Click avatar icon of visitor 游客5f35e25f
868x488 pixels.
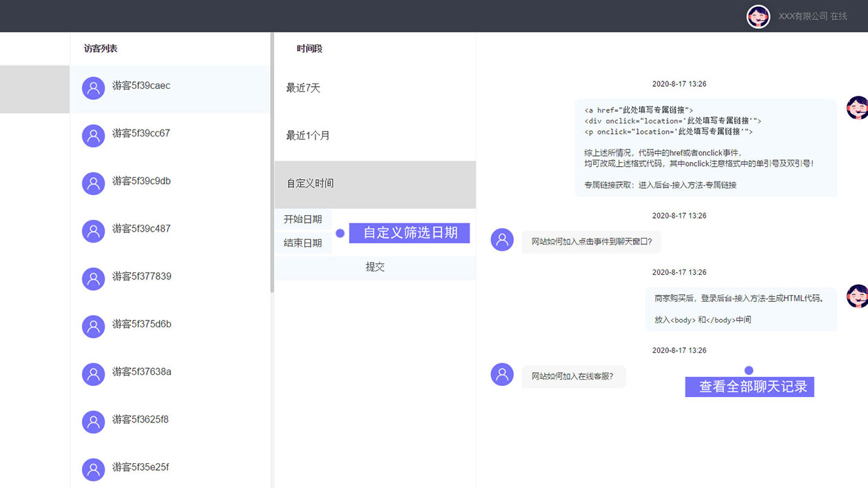click(x=93, y=469)
